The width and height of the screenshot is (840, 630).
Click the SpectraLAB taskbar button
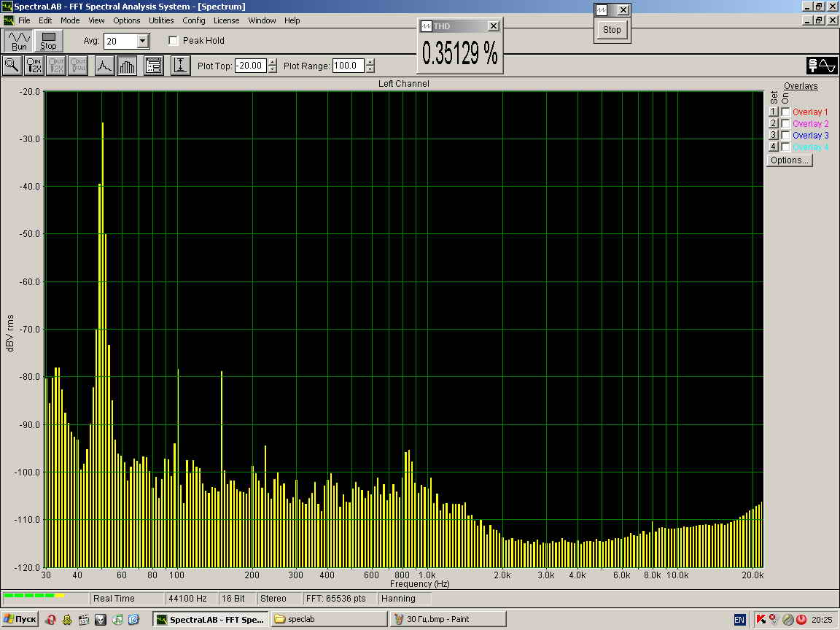pos(211,619)
